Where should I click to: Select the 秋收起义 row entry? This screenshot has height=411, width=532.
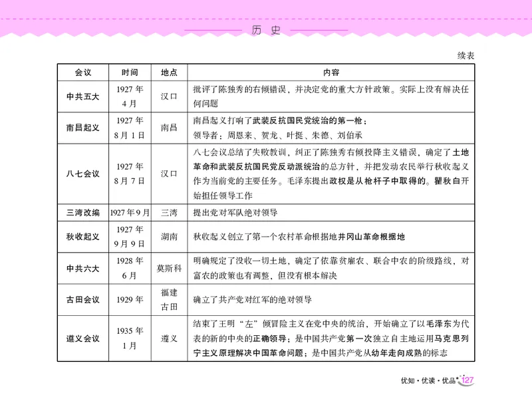84,237
